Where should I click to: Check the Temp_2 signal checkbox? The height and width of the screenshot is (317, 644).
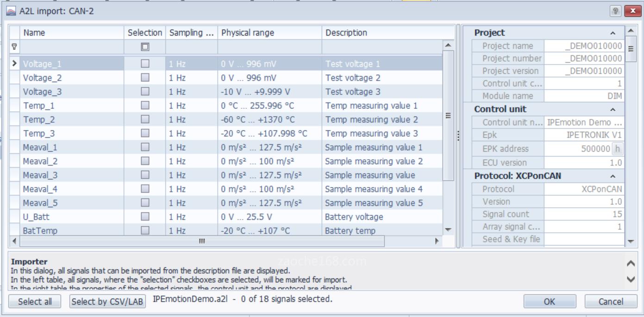click(145, 120)
